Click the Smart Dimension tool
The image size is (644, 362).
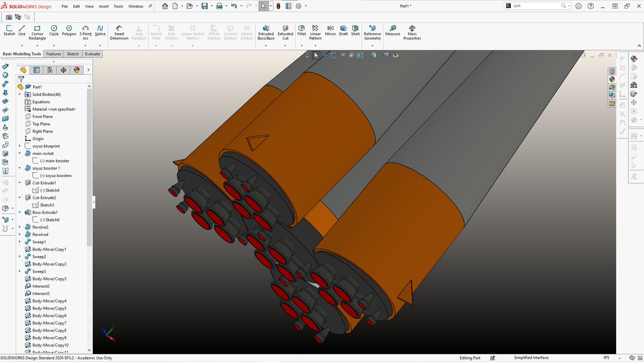(119, 32)
